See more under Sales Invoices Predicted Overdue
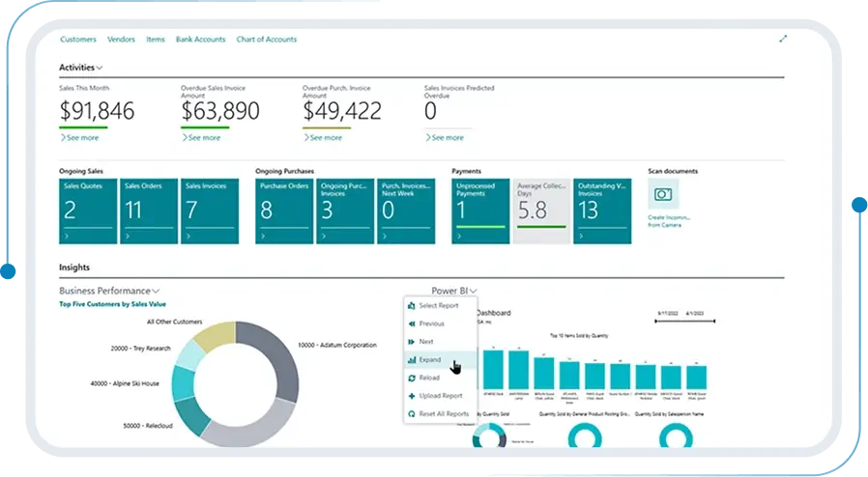868x477 pixels. pyautogui.click(x=445, y=138)
